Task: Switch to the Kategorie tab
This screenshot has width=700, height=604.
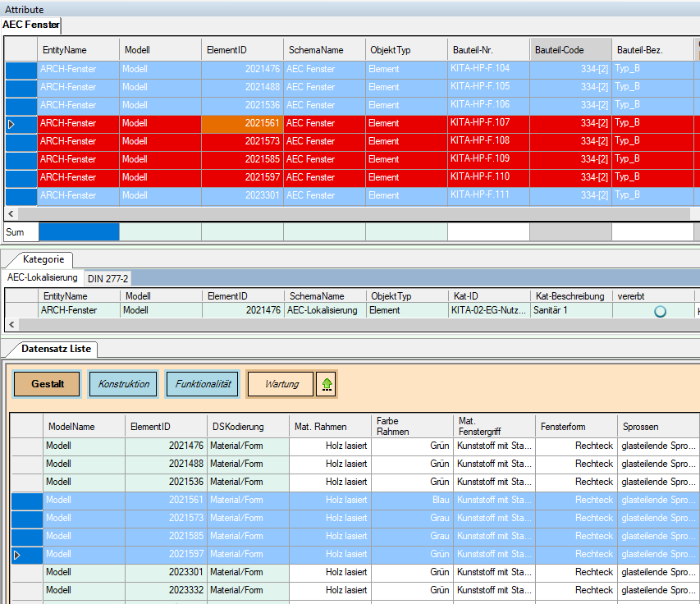Action: coord(43,259)
